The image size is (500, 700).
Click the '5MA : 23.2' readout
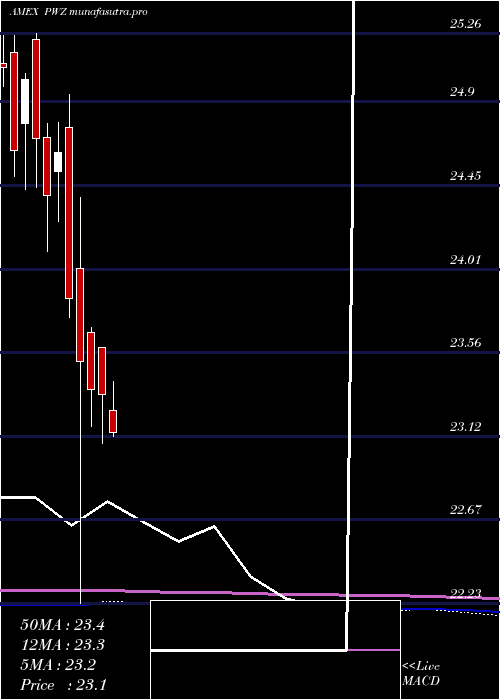coord(60,665)
